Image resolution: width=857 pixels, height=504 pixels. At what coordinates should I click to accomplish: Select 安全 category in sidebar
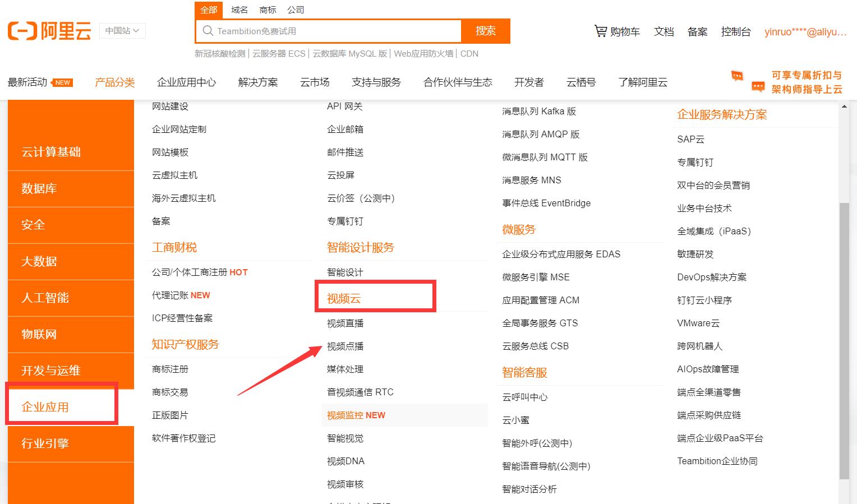click(x=71, y=225)
